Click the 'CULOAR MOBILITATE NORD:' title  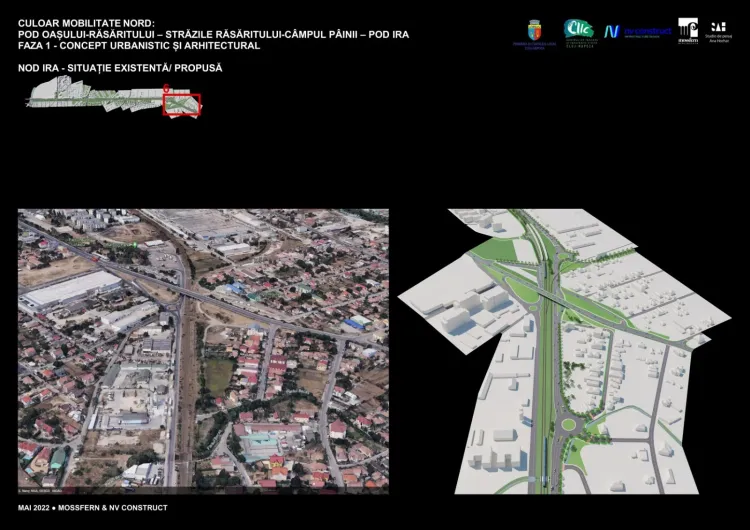(x=87, y=22)
